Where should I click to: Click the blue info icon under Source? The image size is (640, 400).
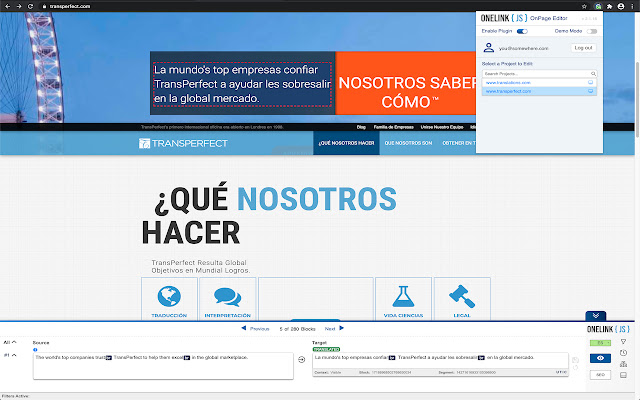point(35,349)
